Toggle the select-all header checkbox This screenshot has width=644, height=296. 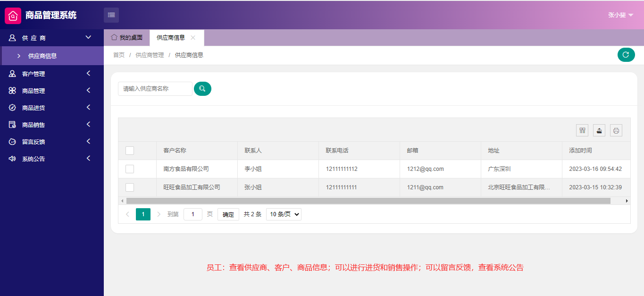point(130,151)
